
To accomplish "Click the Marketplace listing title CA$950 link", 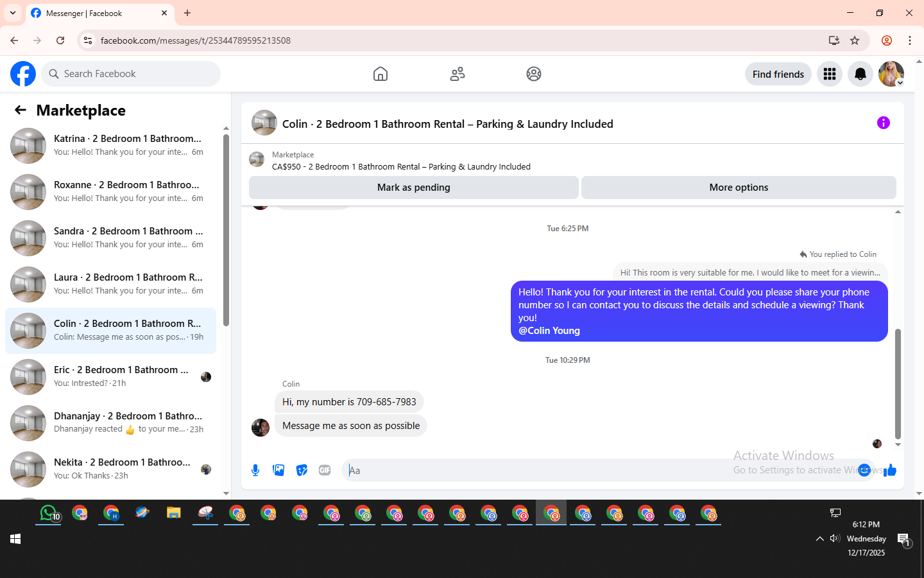I will click(401, 166).
